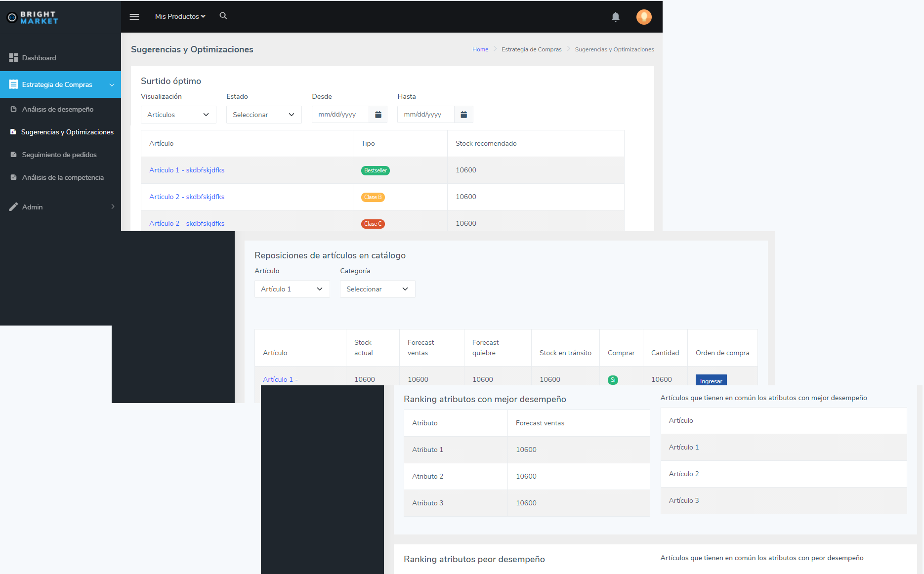This screenshot has height=574, width=924.
Task: Click the Ranking atributos peor desempeño heading
Action: tap(474, 559)
